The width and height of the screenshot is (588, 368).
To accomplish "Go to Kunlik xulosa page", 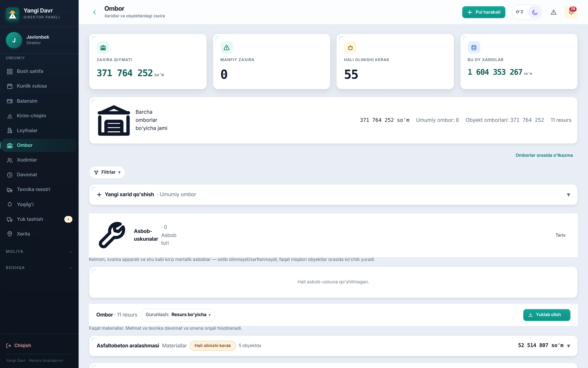I will (39, 86).
